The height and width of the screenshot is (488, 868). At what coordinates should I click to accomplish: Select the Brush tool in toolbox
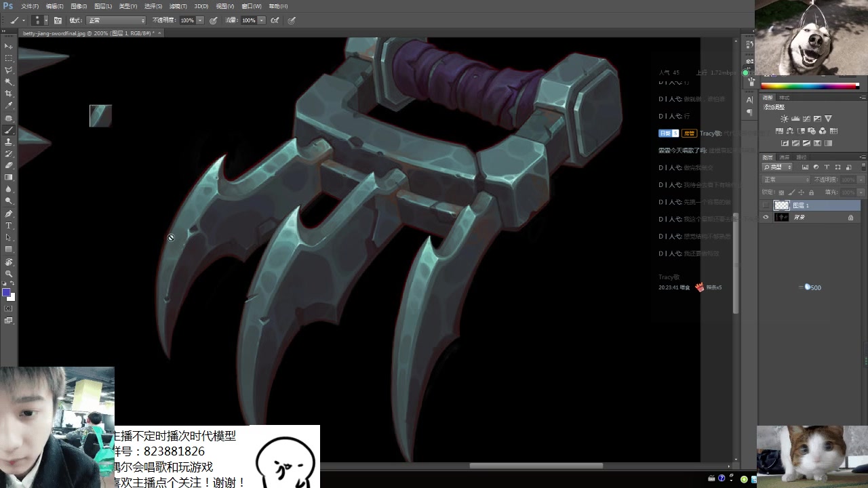click(x=9, y=130)
